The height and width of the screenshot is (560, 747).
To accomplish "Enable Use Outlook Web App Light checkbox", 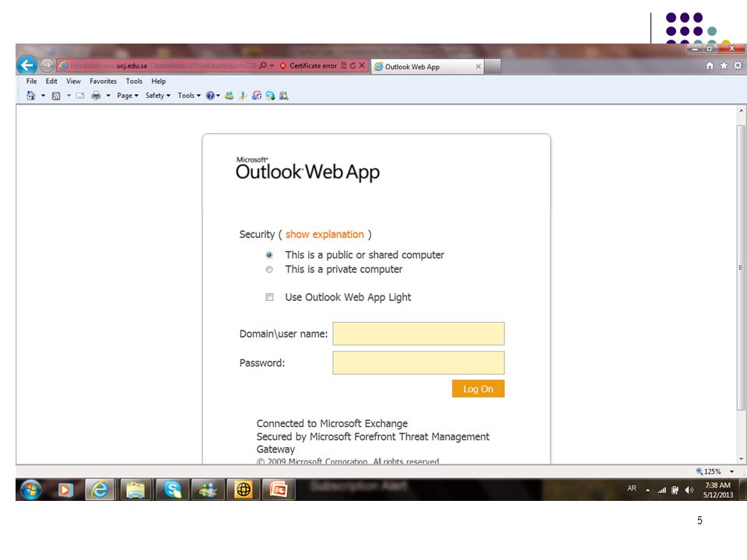I will tap(269, 297).
